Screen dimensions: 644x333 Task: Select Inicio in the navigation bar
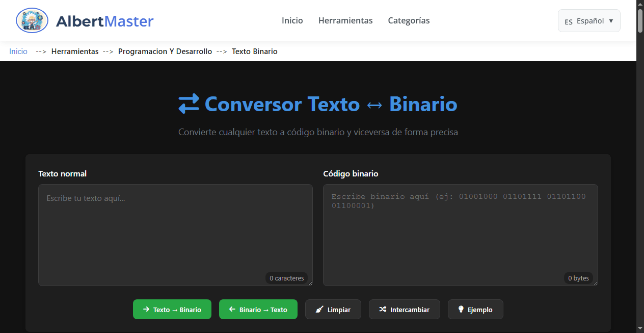click(x=292, y=20)
